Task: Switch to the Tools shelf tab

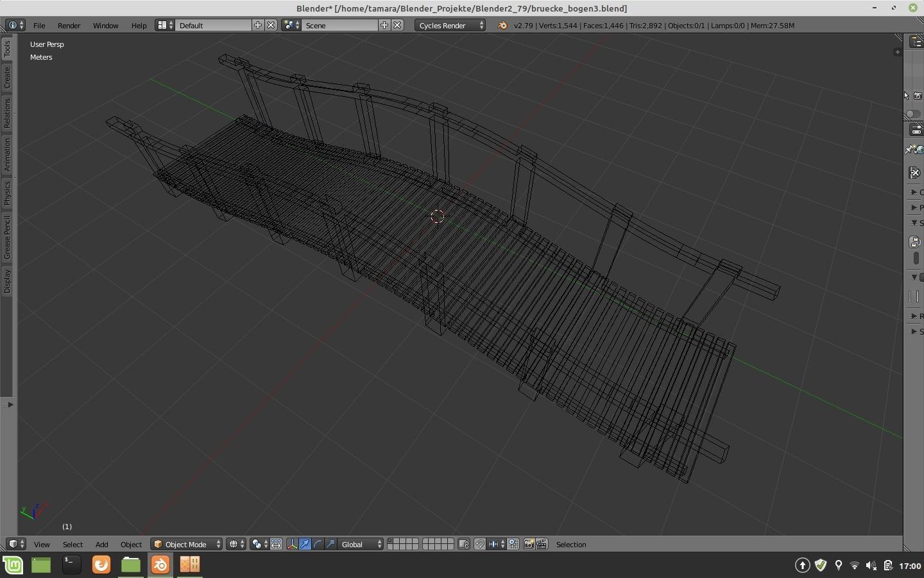Action: (7, 48)
